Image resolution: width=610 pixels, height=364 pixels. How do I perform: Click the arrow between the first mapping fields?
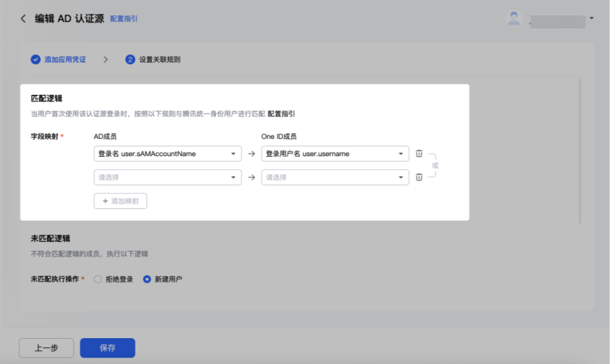252,154
